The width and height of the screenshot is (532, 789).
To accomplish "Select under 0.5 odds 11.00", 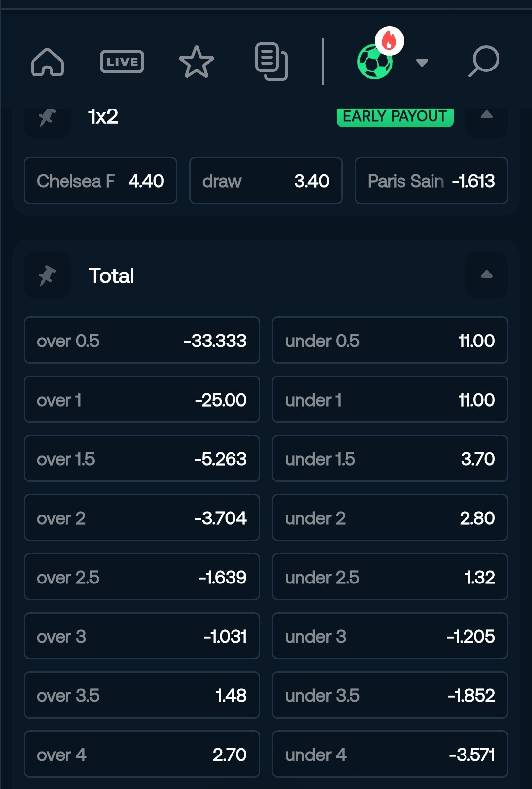I will pos(390,340).
